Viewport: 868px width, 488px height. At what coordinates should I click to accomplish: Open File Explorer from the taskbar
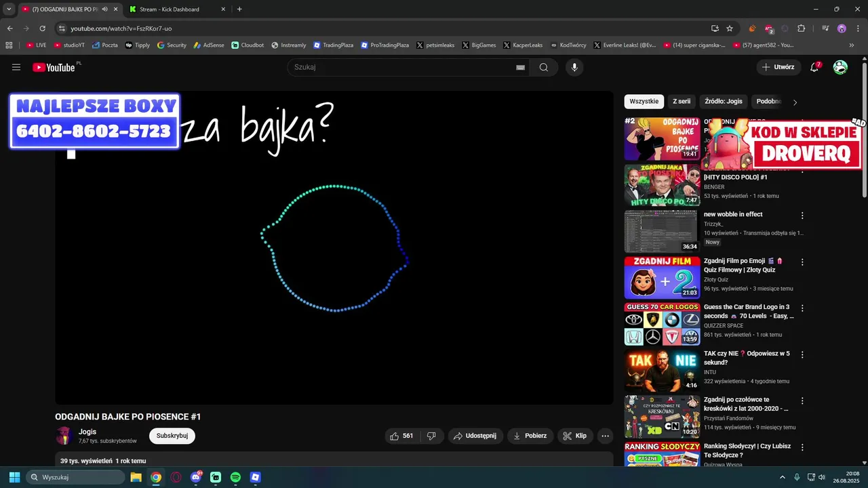point(136,477)
